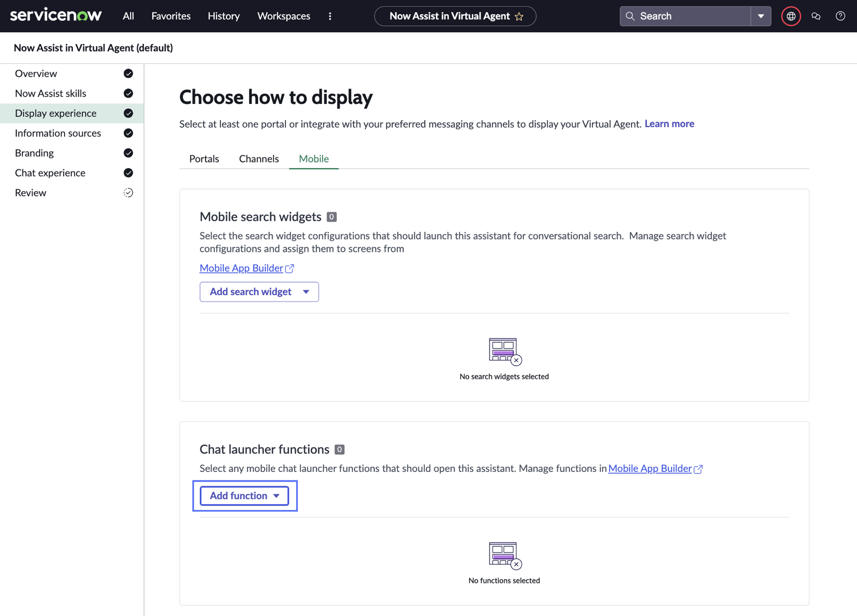
Task: Open the Add search widget dropdown
Action: (x=259, y=291)
